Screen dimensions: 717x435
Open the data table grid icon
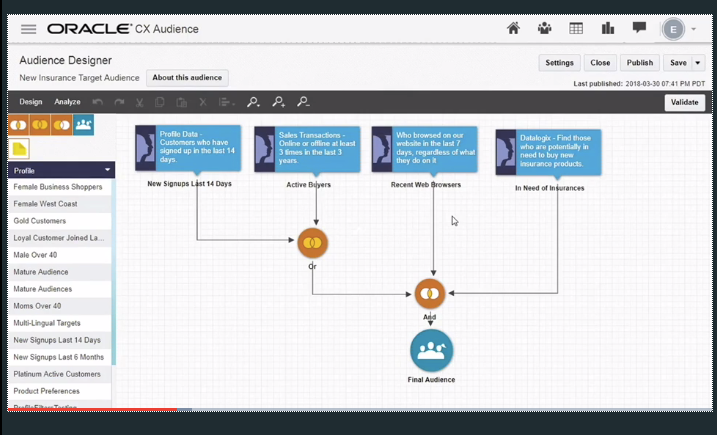tap(576, 29)
